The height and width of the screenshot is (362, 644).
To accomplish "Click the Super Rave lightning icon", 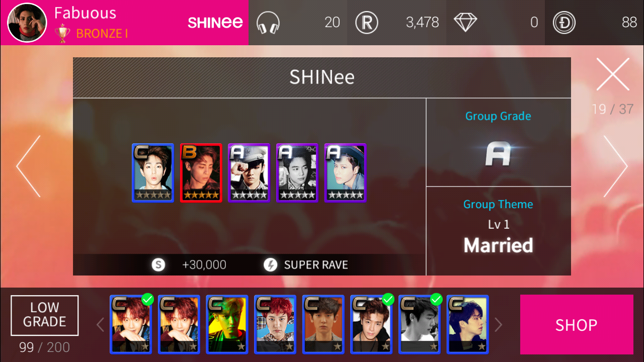I will coord(270,264).
